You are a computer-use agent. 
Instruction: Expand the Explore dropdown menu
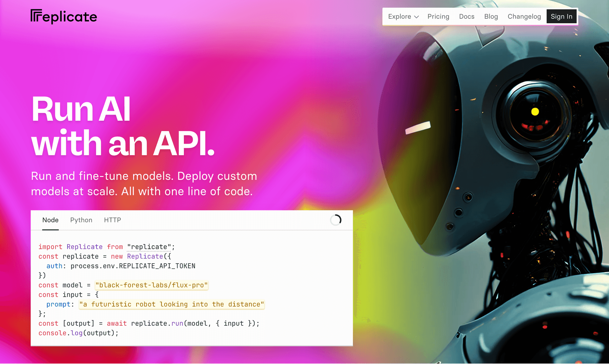(x=403, y=16)
